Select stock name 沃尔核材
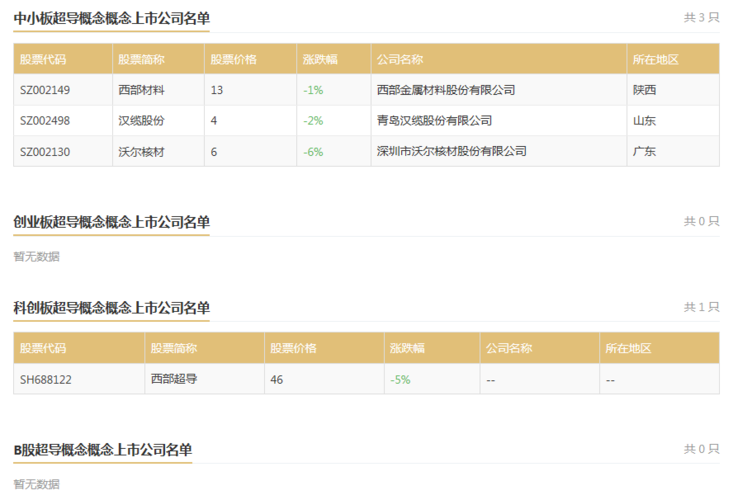The image size is (738, 500). (141, 152)
